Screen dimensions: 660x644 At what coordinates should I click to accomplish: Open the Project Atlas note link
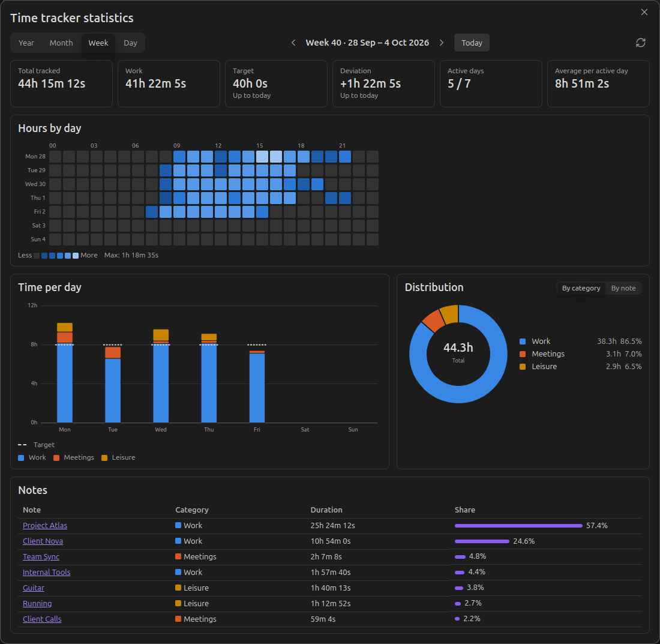pos(45,526)
